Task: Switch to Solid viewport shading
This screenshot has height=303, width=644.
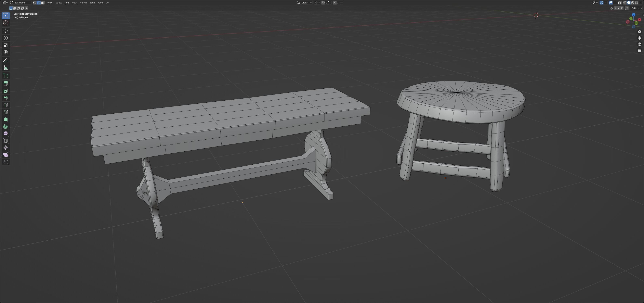Action: [x=629, y=3]
